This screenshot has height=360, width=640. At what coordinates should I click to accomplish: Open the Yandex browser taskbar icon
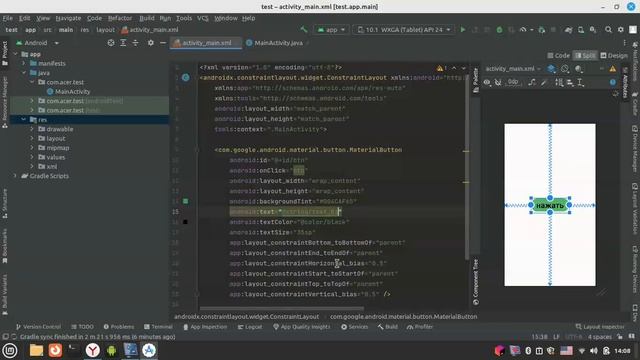tap(93, 350)
